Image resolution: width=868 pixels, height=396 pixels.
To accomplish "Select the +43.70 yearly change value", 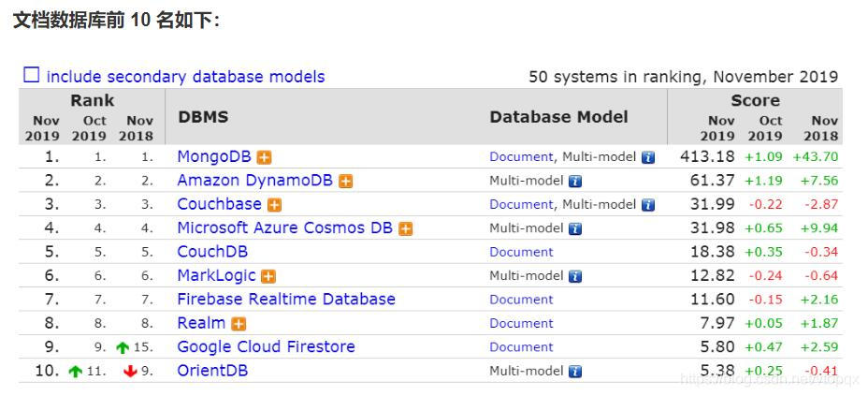I will coord(815,156).
